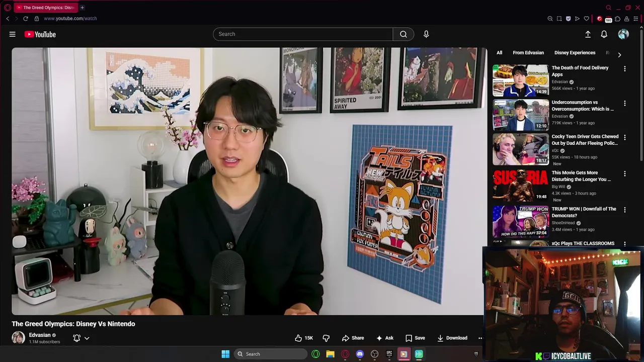Viewport: 644px width, 362px height.
Task: Save the video to a playlist
Action: coord(415,338)
